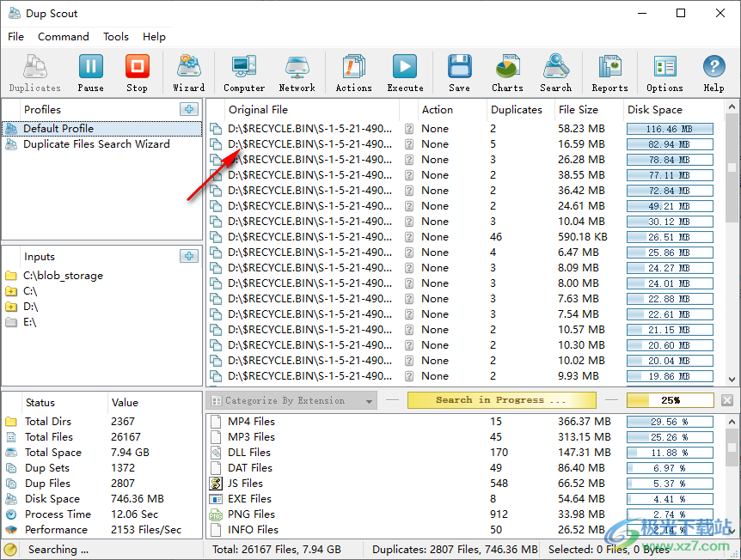Viewport: 741px width, 560px height.
Task: Sort by File Size column header
Action: (x=589, y=110)
